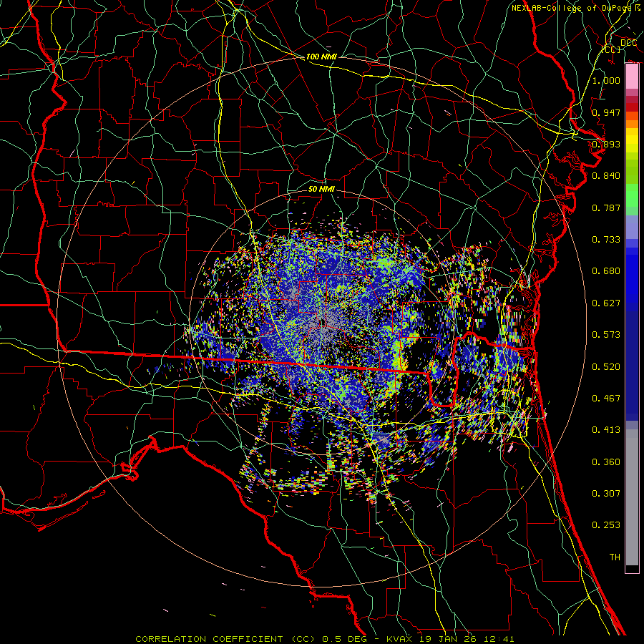Click the [CC] units label above the legend
Image resolution: width=644 pixels, height=644 pixels.
[611, 49]
